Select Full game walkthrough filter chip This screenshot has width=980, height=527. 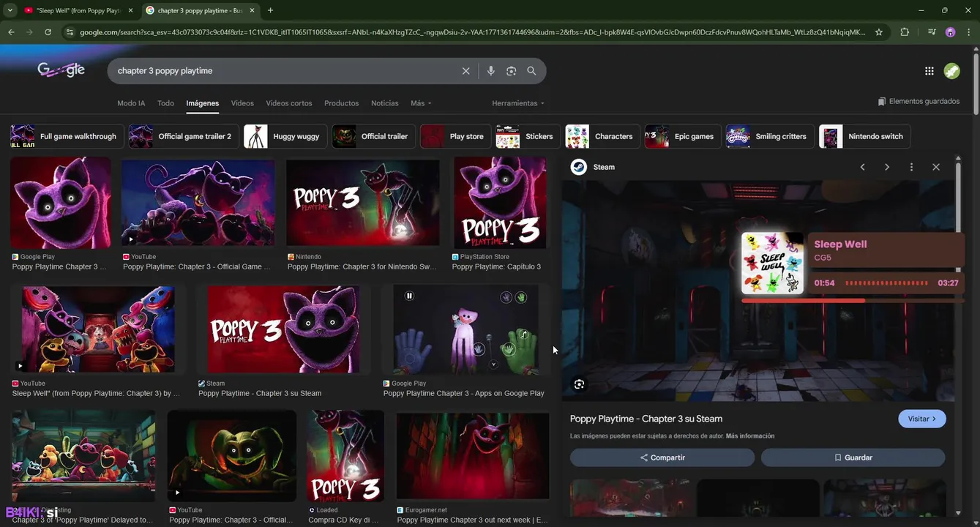[x=66, y=136]
